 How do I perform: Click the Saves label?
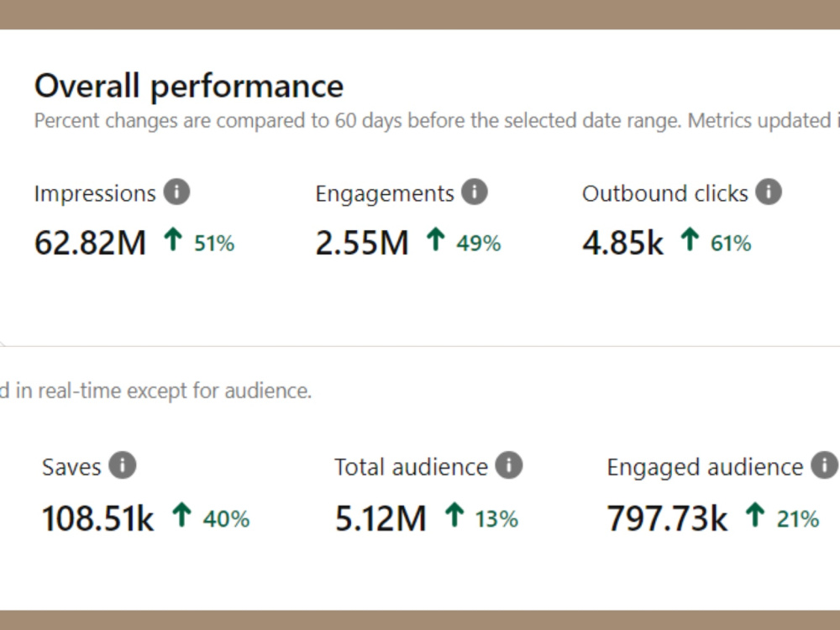[x=71, y=467]
